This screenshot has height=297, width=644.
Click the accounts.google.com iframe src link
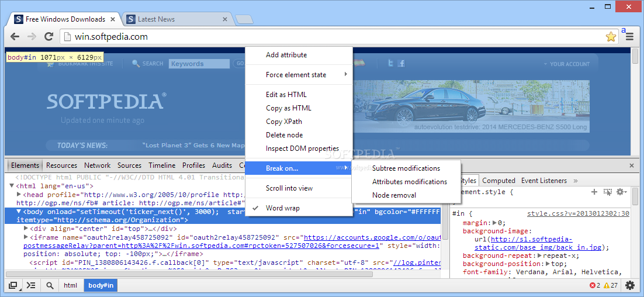(372, 237)
